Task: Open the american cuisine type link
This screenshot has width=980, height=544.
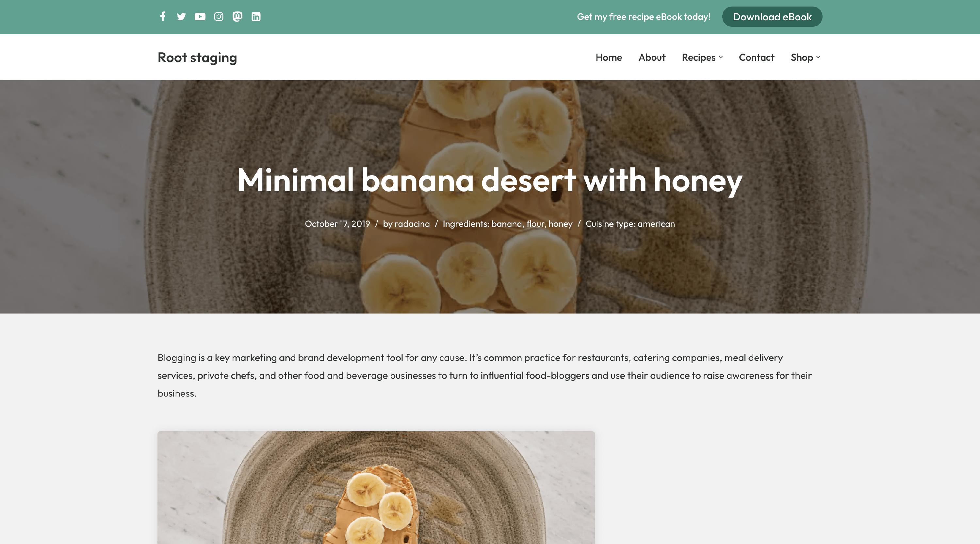Action: [x=656, y=224]
